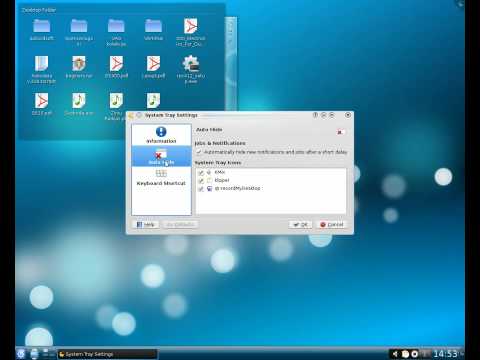Screen dimensions: 480x360
Task: Select the recordMyDesktop entry text
Action: pyautogui.click(x=237, y=188)
